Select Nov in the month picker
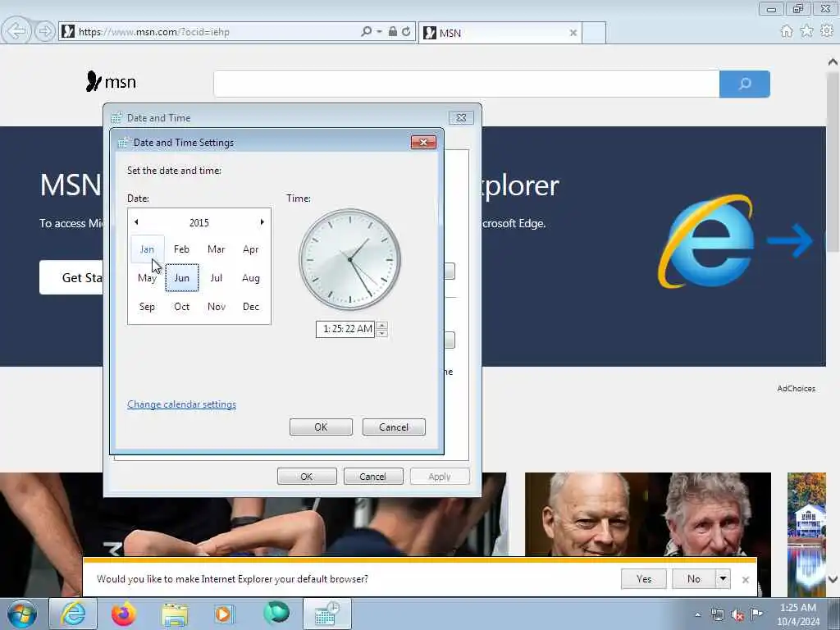 coord(217,307)
